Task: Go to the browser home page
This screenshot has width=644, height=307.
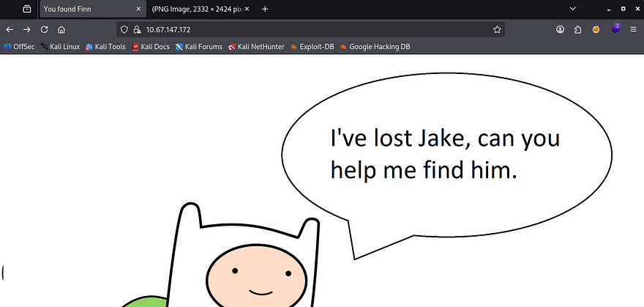Action: (61, 30)
